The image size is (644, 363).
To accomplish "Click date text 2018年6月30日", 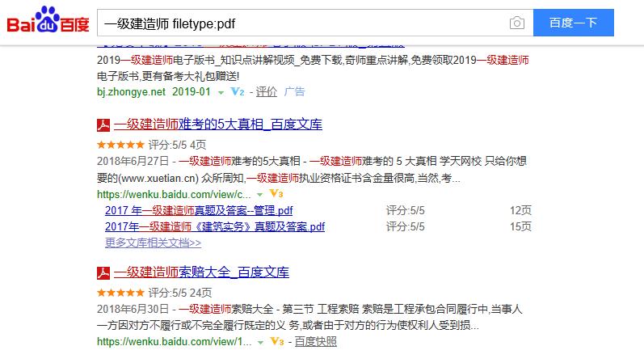I will (x=133, y=309).
